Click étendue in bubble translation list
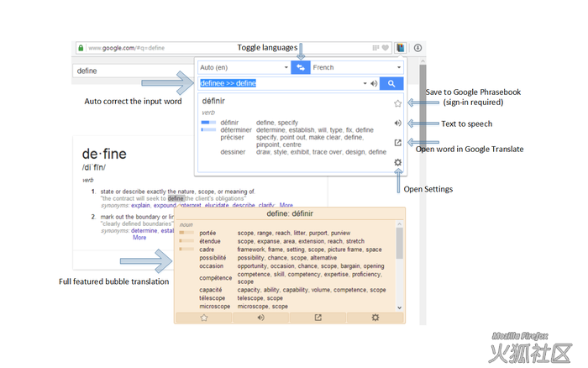The image size is (588, 368). pos(210,241)
